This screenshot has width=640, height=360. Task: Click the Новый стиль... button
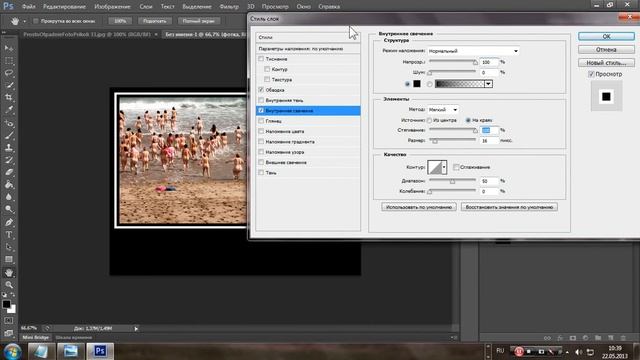(x=606, y=63)
